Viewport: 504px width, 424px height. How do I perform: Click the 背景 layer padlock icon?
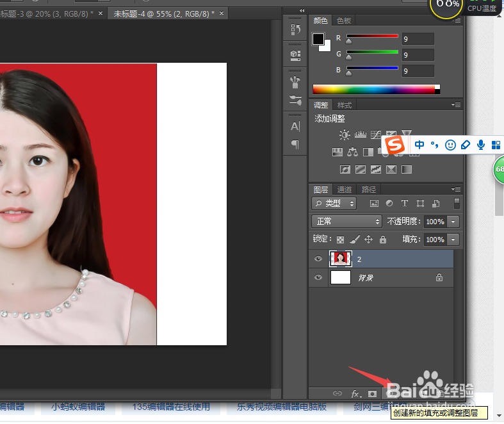click(439, 277)
